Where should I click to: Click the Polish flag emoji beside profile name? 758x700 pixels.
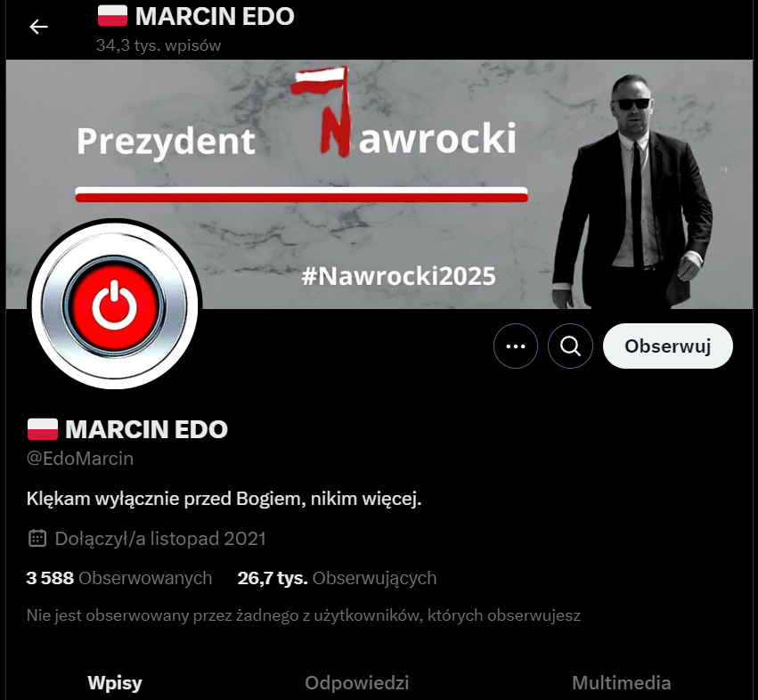43,429
